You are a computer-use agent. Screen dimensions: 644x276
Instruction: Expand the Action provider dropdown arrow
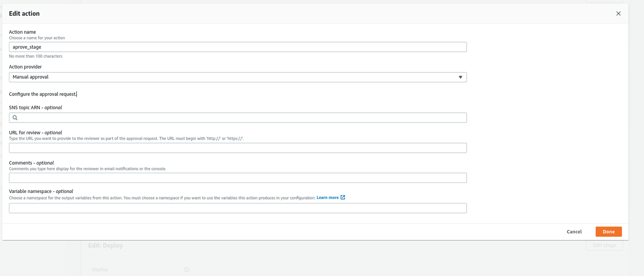[460, 77]
